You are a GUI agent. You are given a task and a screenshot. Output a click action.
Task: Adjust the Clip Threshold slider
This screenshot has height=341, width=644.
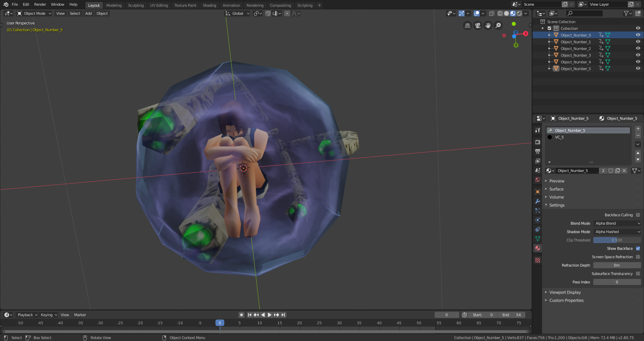tap(617, 240)
